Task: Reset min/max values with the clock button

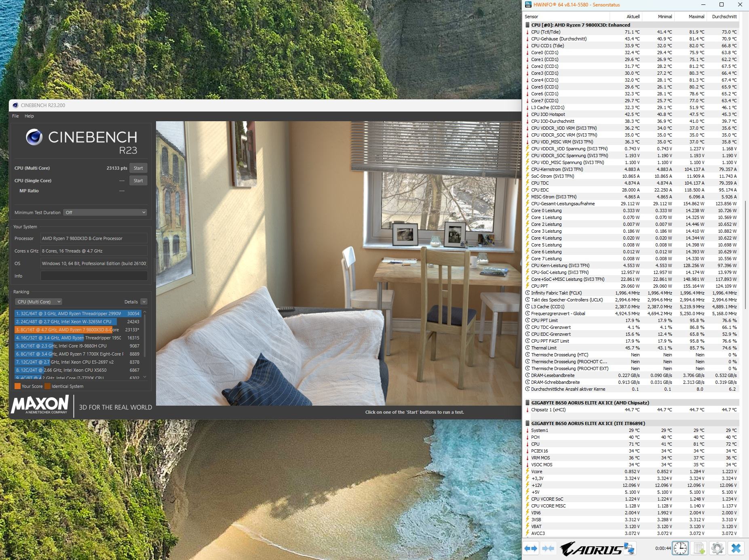Action: [680, 548]
